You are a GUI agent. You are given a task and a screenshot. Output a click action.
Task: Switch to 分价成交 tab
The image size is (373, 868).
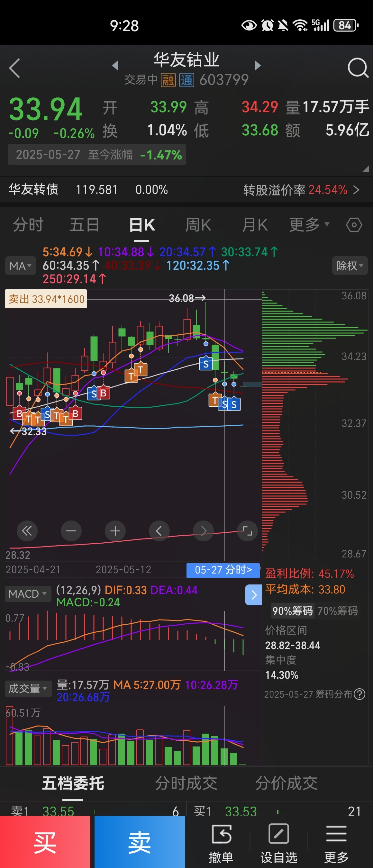(287, 783)
